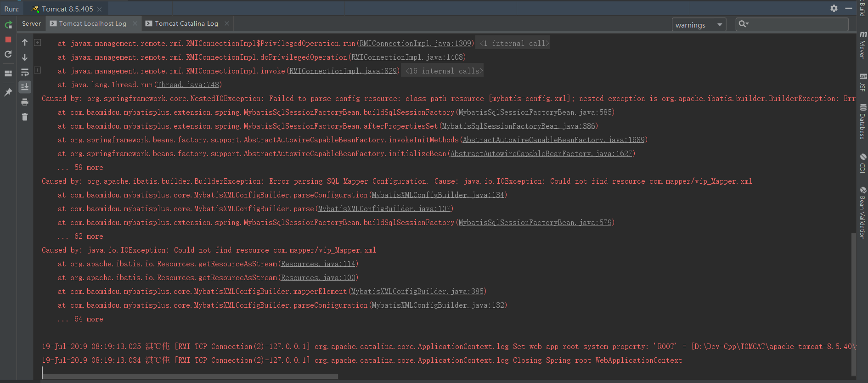Open link MybatisXMLConfigBuilder.java:132
The height and width of the screenshot is (383, 868).
tap(438, 305)
